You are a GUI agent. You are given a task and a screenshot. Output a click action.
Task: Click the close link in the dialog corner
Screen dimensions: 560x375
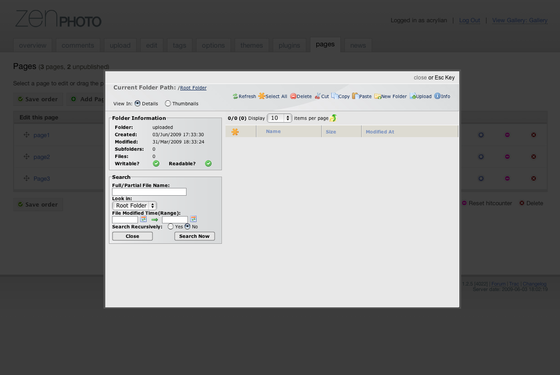(420, 78)
